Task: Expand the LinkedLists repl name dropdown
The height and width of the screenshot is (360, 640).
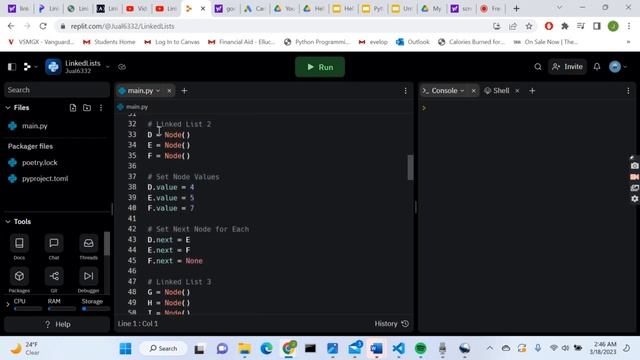Action: click(x=108, y=67)
